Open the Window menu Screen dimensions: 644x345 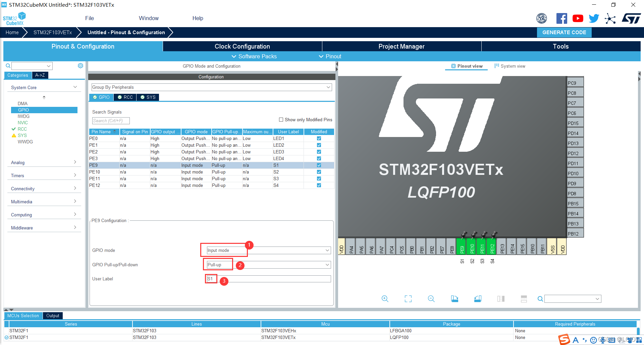pyautogui.click(x=149, y=18)
